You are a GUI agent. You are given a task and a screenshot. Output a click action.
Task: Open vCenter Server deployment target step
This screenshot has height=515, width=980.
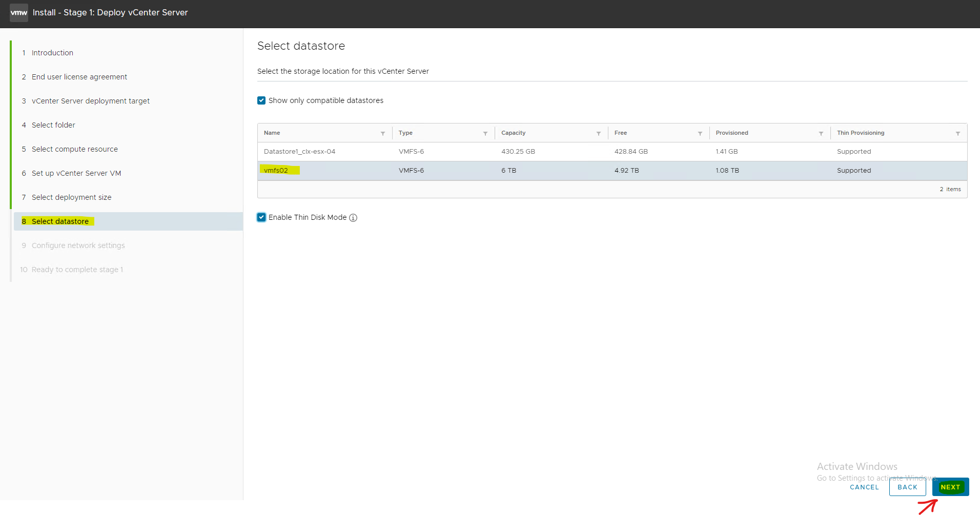[x=91, y=101]
